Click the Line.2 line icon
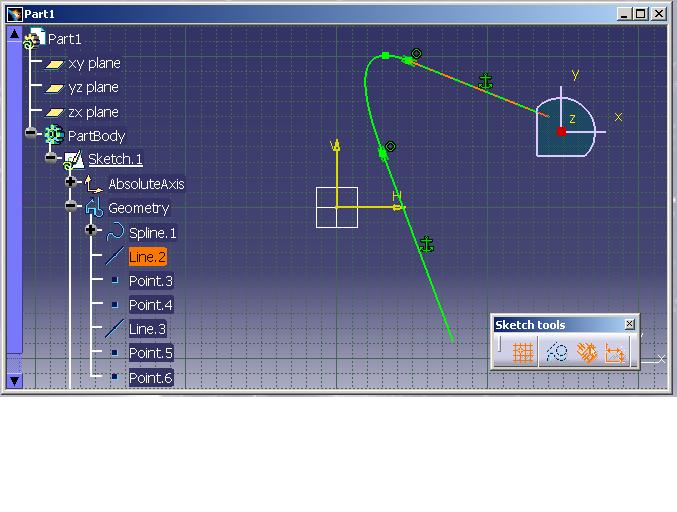Viewport: 677px width, 512px height. [x=114, y=256]
